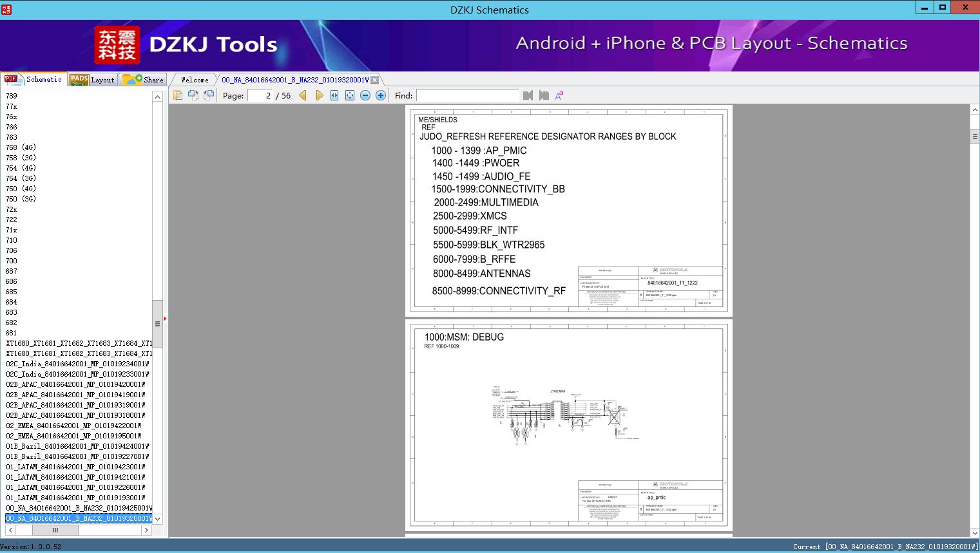Screen dimensions: 980x553
Task: Open 01_LATAM_84016642001_MP_01019193001W file
Action: (x=76, y=498)
